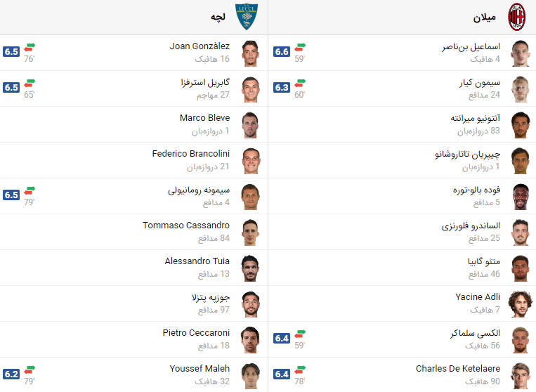Click substitution arrows icon beside سیمون کیار

(300, 83)
